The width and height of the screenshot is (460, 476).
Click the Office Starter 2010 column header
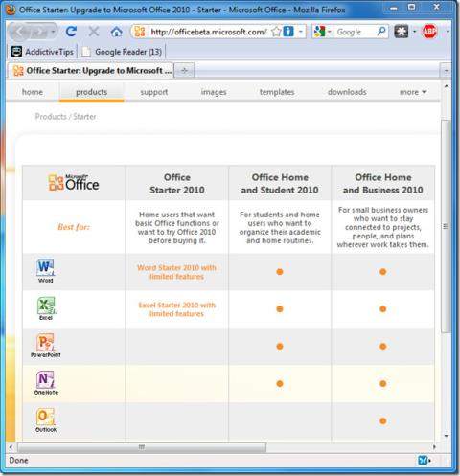click(x=177, y=184)
